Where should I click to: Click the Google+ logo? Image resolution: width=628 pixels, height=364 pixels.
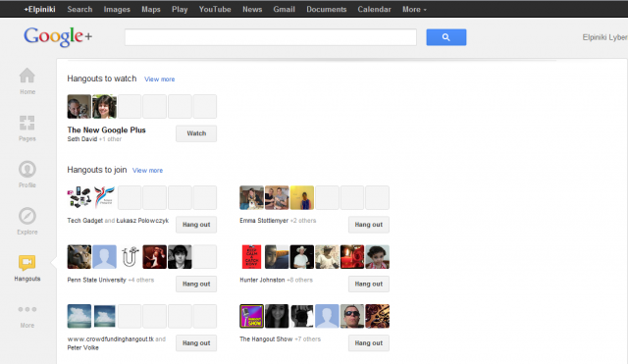[x=58, y=37]
